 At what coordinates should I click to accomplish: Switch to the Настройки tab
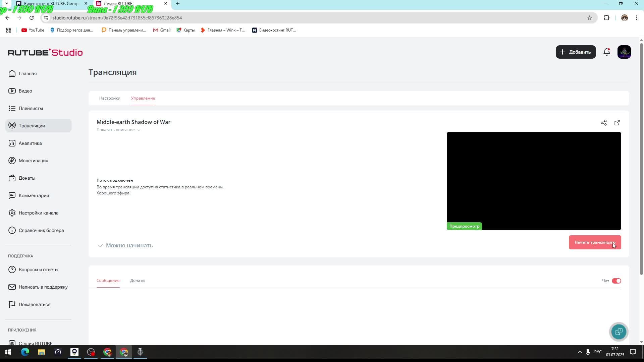tap(110, 98)
